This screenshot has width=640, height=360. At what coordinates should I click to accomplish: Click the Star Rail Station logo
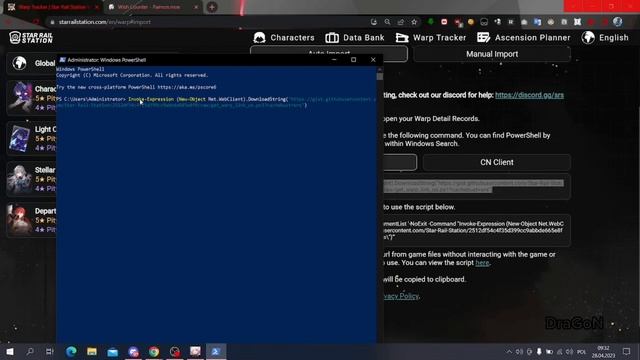click(31, 38)
